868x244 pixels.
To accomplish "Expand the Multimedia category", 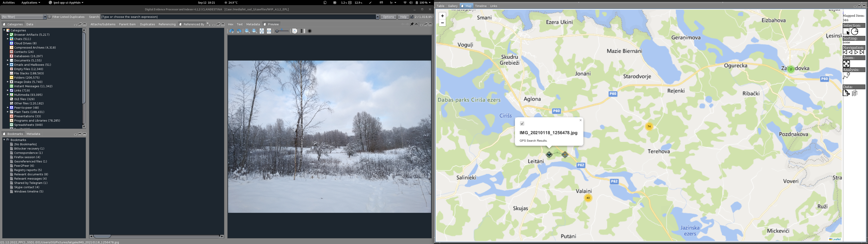I will pos(8,95).
